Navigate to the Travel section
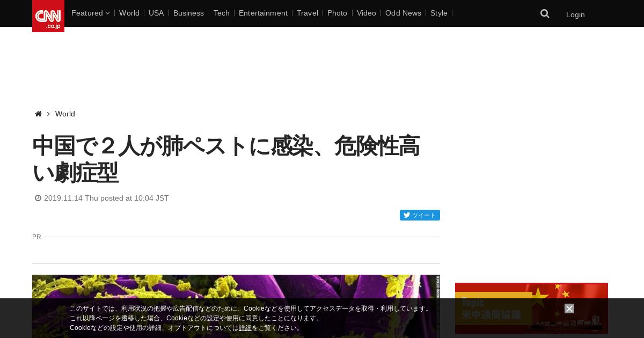 click(308, 13)
